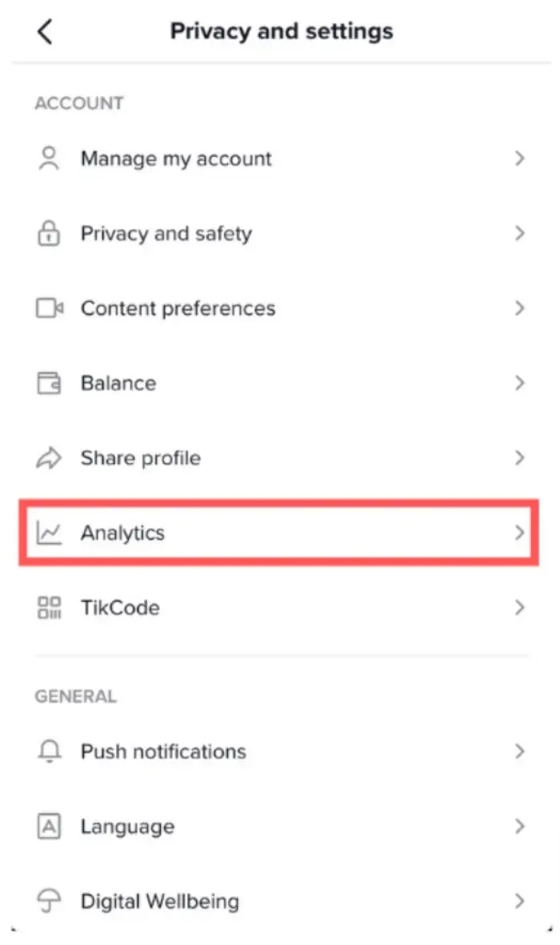The width and height of the screenshot is (560, 945).
Task: Expand Manage my account chevron
Action: point(519,158)
